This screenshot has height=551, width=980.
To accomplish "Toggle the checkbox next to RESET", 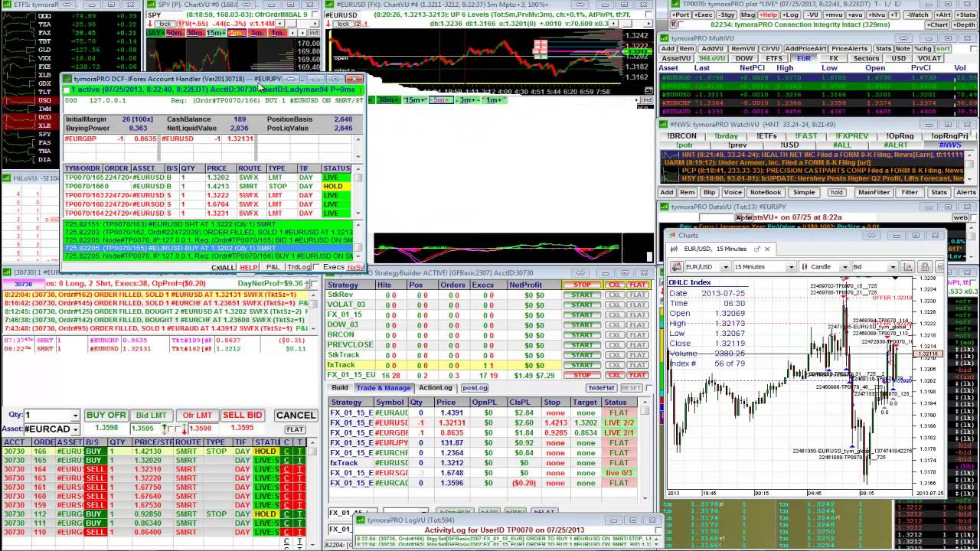I will [x=648, y=388].
